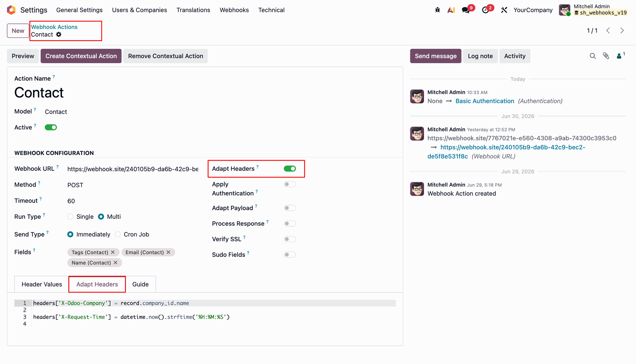Remove Name (Contact) field tag
This screenshot has width=636, height=364.
(116, 262)
